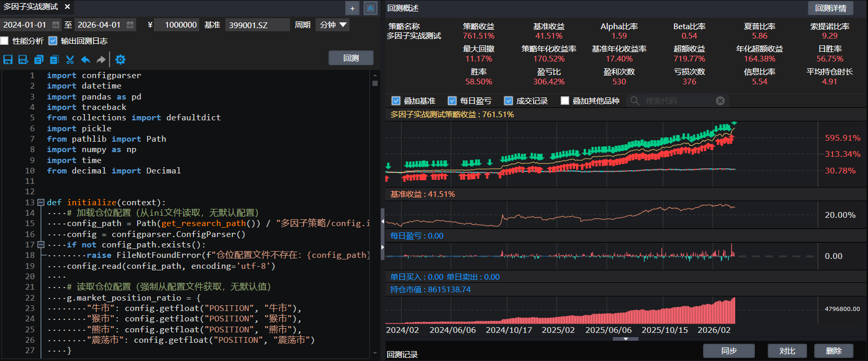Click the Paste icon in editor toolbar
This screenshot has height=361, width=868.
(x=54, y=59)
